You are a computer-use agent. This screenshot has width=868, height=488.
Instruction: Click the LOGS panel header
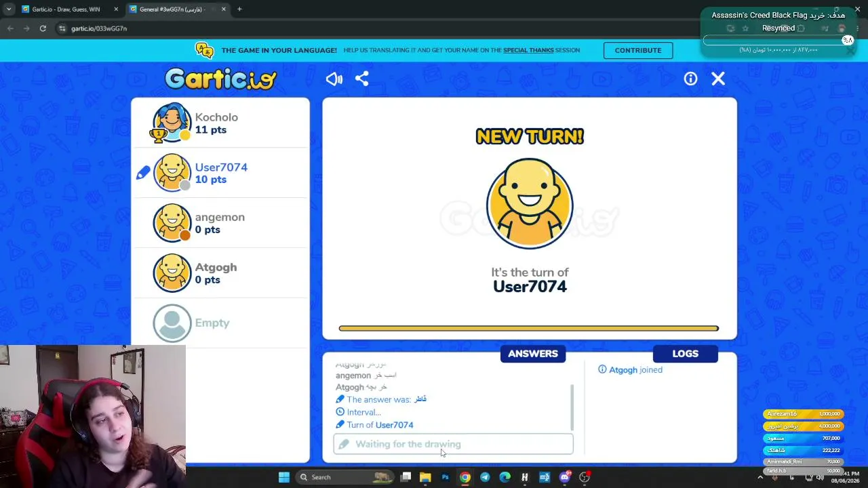685,354
